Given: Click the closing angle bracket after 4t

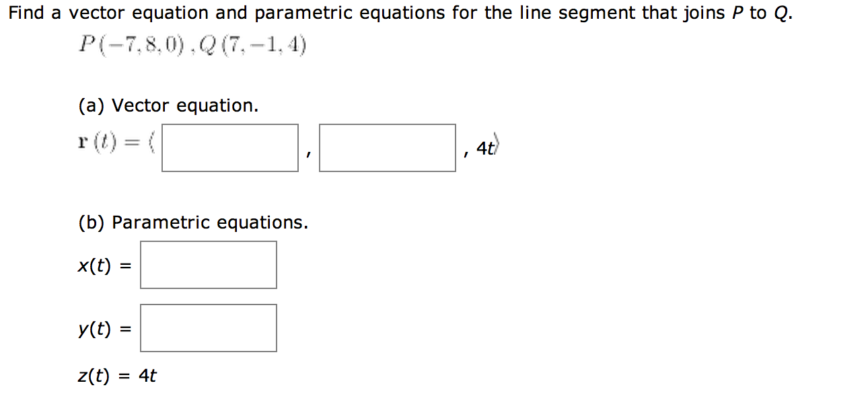Looking at the screenshot, I should click(x=496, y=143).
